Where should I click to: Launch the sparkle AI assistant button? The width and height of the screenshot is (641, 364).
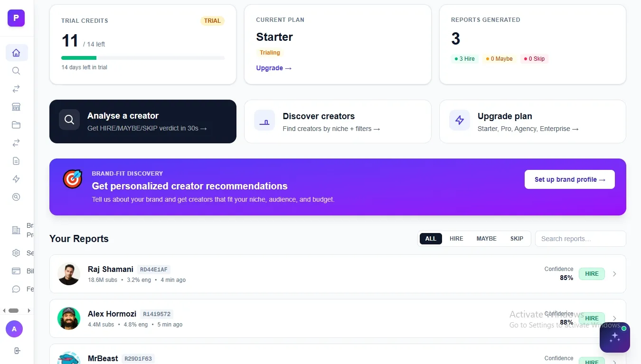(615, 337)
